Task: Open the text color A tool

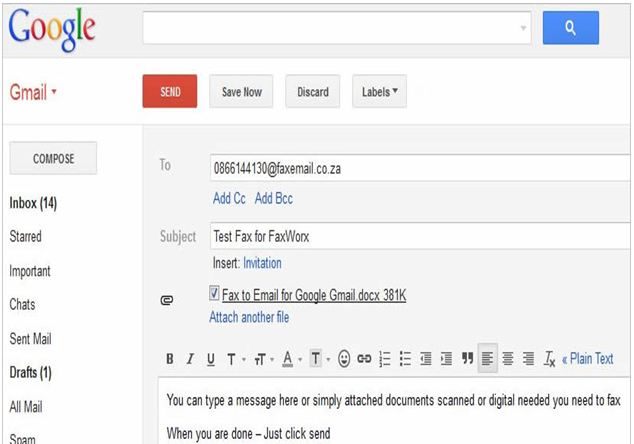Action: 287,359
